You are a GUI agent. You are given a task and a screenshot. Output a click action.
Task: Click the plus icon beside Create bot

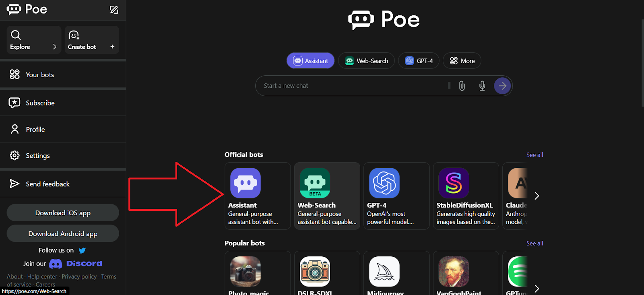[x=112, y=47]
